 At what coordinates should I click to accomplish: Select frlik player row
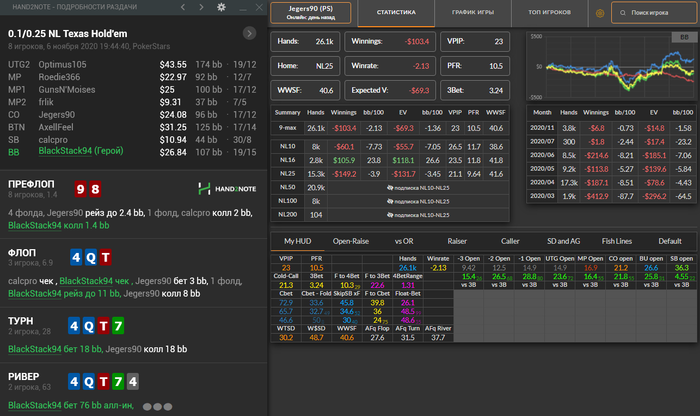tap(132, 102)
